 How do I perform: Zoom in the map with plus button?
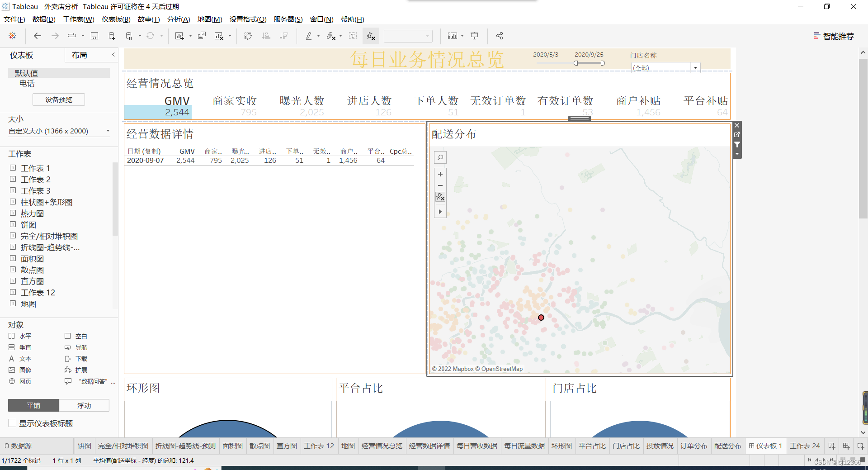(x=440, y=174)
